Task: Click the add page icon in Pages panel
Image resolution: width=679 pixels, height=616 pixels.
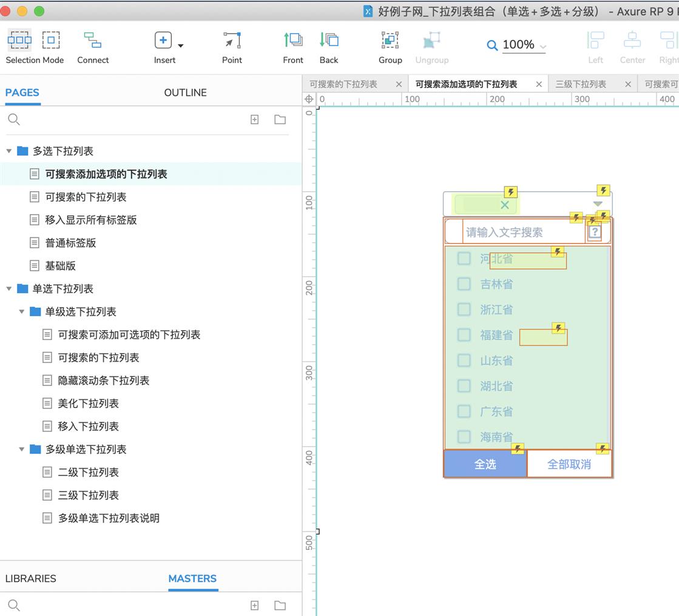Action: (x=255, y=120)
